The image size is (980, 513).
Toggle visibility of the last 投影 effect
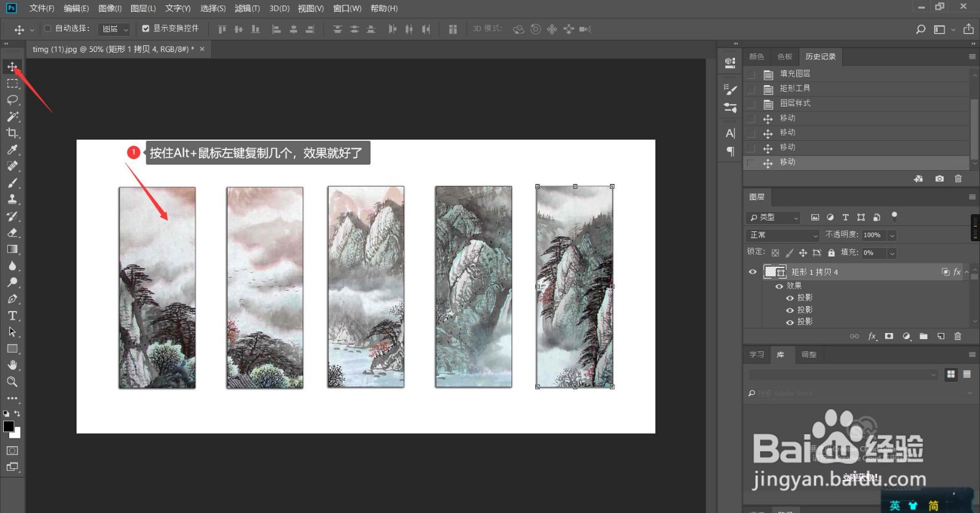point(790,322)
